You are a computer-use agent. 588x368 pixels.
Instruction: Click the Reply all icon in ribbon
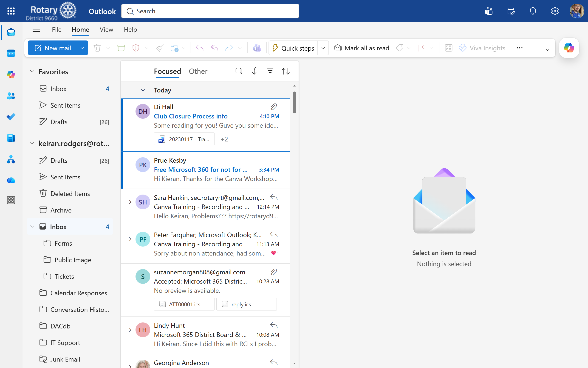coord(214,48)
